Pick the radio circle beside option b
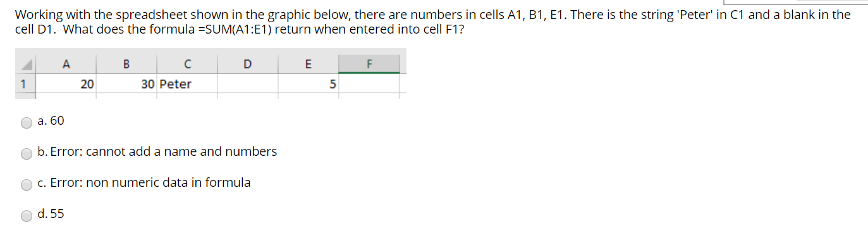The height and width of the screenshot is (235, 868). tap(27, 154)
